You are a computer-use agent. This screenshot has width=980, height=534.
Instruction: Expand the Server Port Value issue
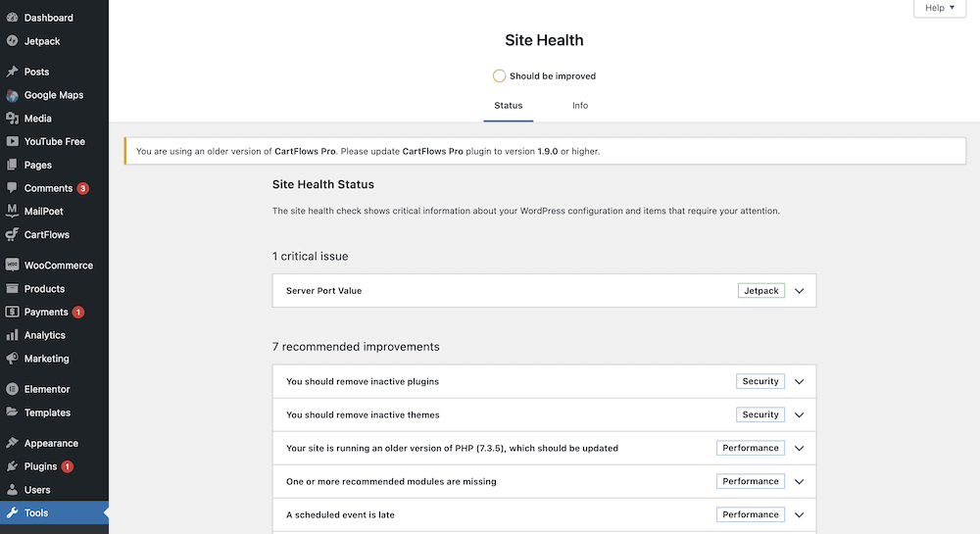pyautogui.click(x=799, y=290)
